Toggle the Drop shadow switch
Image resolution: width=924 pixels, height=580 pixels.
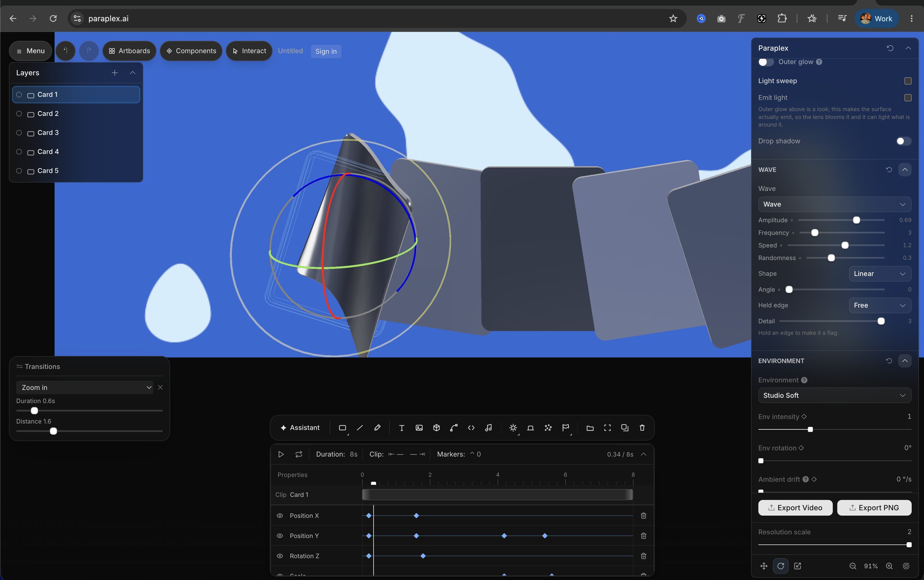904,141
